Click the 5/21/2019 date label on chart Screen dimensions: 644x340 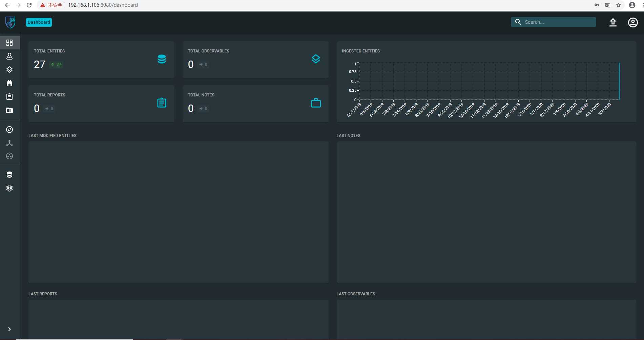(354, 110)
